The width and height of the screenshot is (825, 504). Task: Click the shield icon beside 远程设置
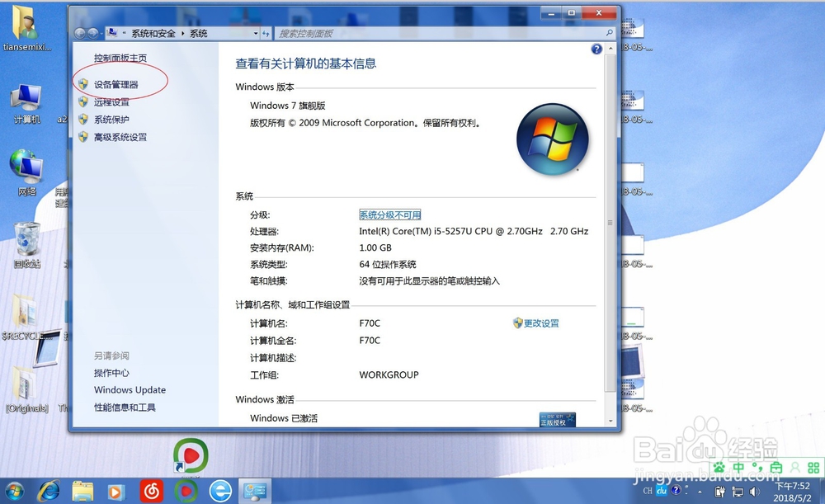83,101
